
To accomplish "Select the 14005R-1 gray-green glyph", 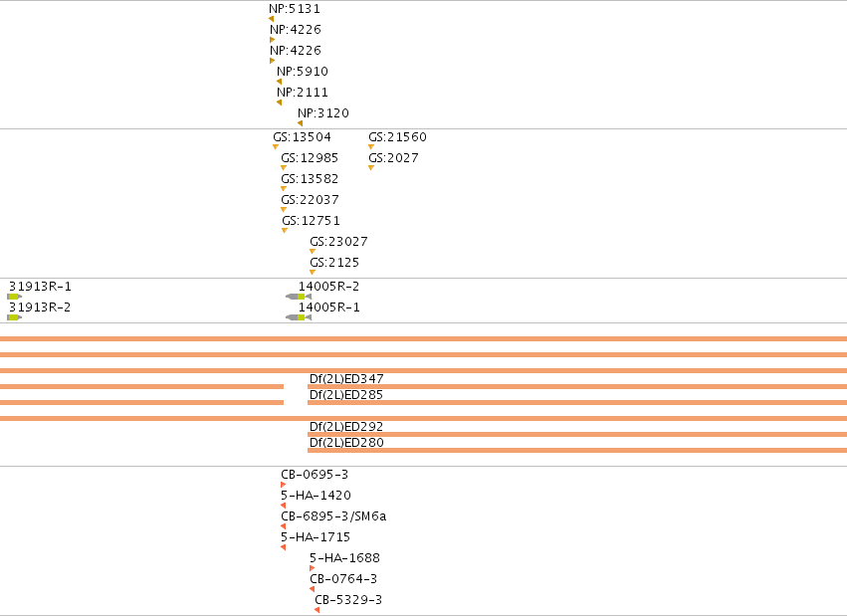I will (299, 317).
